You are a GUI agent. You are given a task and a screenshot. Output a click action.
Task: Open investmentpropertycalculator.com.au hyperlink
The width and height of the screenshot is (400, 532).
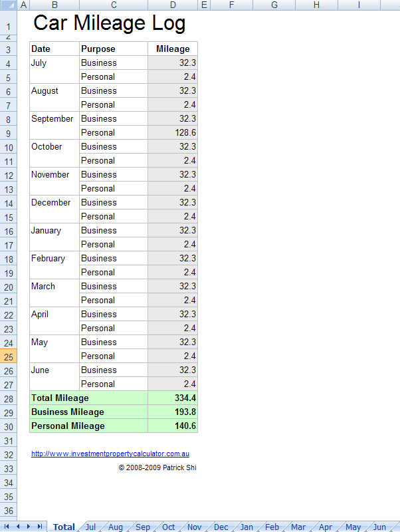(110, 454)
